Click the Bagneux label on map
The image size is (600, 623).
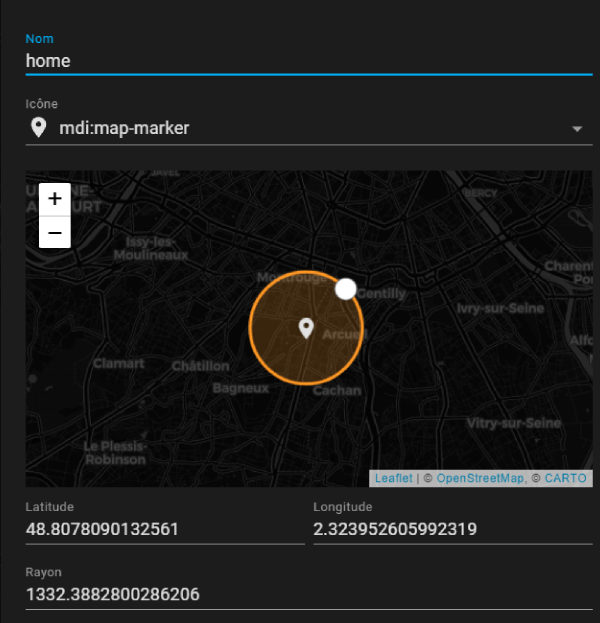[240, 388]
